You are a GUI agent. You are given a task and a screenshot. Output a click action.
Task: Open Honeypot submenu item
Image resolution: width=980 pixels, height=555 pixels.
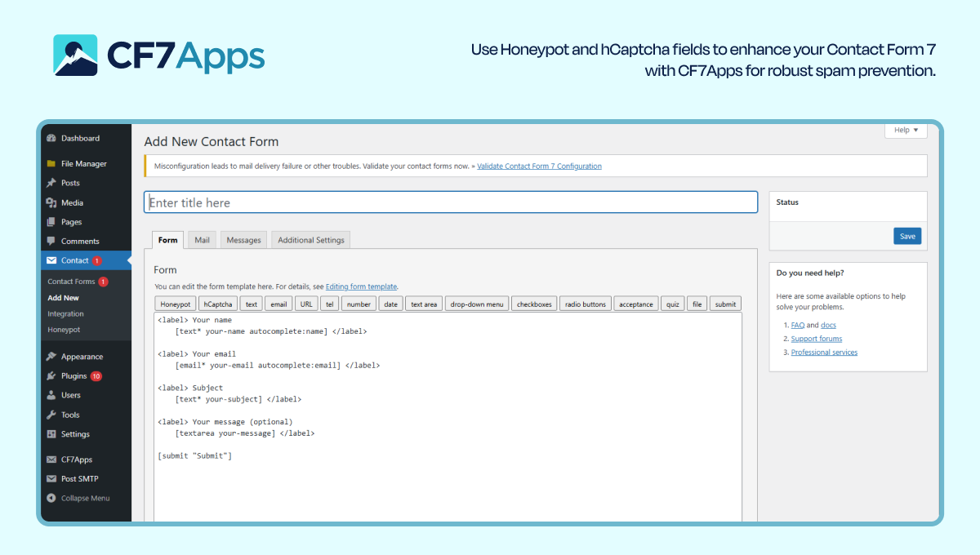pyautogui.click(x=64, y=330)
